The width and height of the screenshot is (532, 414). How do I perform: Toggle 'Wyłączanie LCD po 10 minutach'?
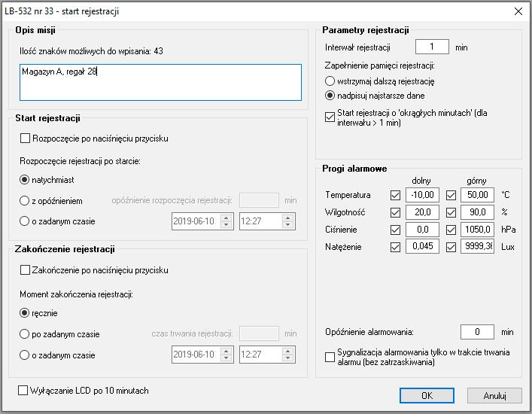pyautogui.click(x=23, y=390)
